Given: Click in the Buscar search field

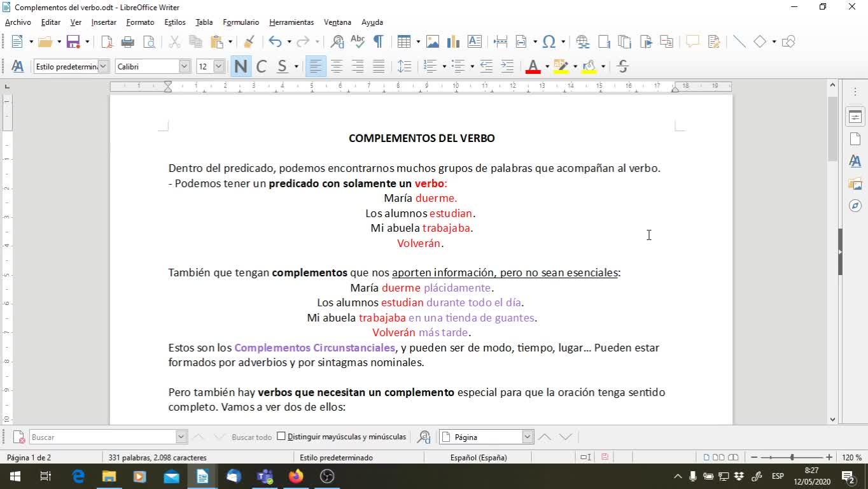Looking at the screenshot, I should click(x=102, y=437).
